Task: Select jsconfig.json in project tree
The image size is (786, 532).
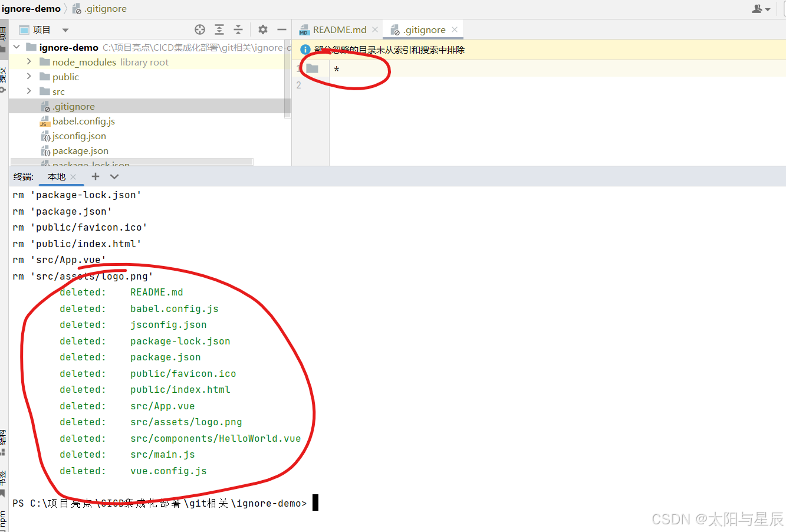Action: (x=79, y=136)
